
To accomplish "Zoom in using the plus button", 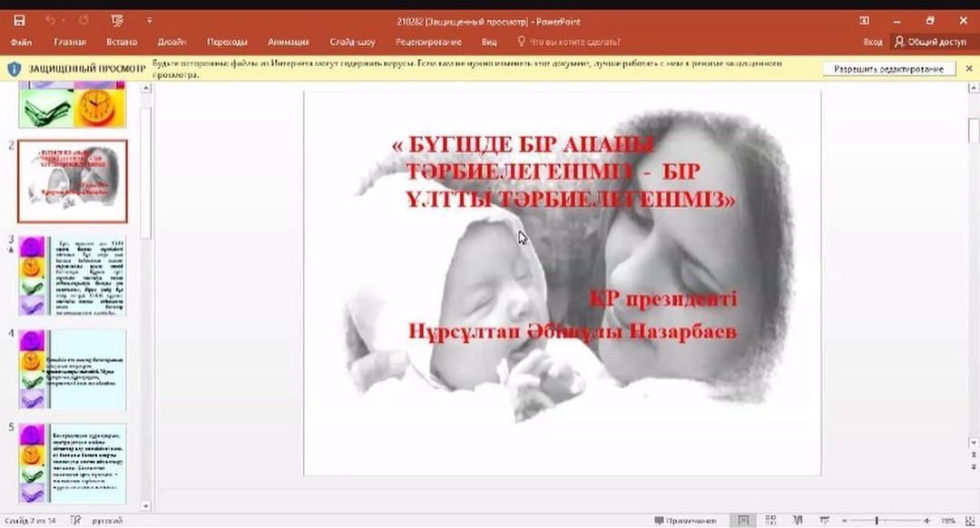I will point(926,519).
